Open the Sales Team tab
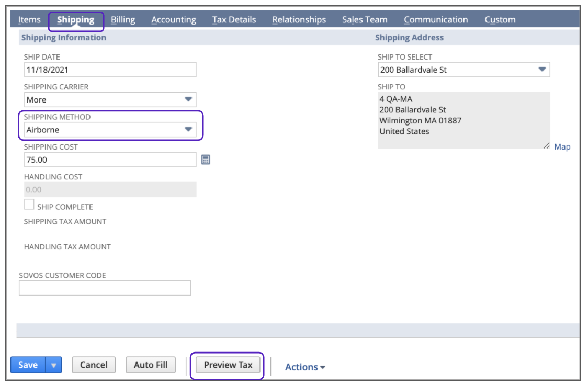 click(x=365, y=20)
